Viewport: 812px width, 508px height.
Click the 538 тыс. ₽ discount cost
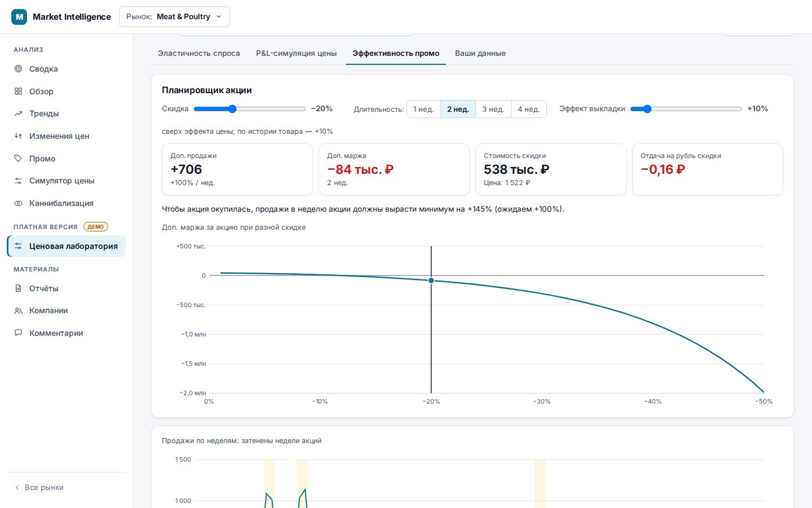[517, 169]
